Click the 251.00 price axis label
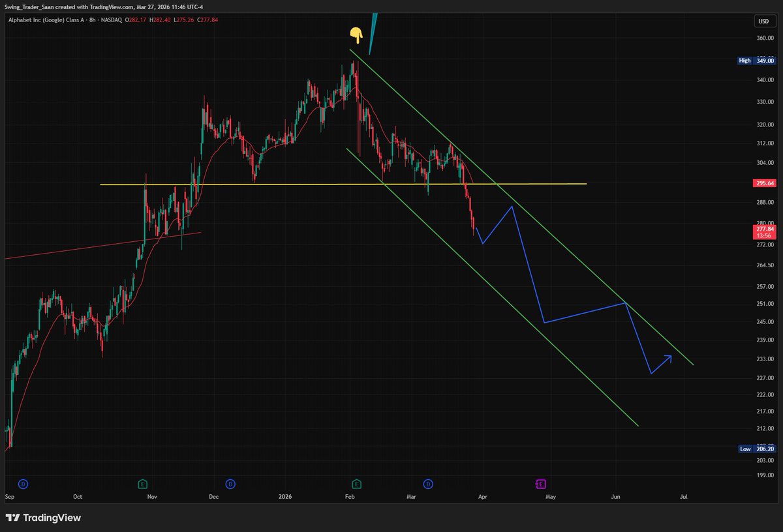 pyautogui.click(x=765, y=304)
